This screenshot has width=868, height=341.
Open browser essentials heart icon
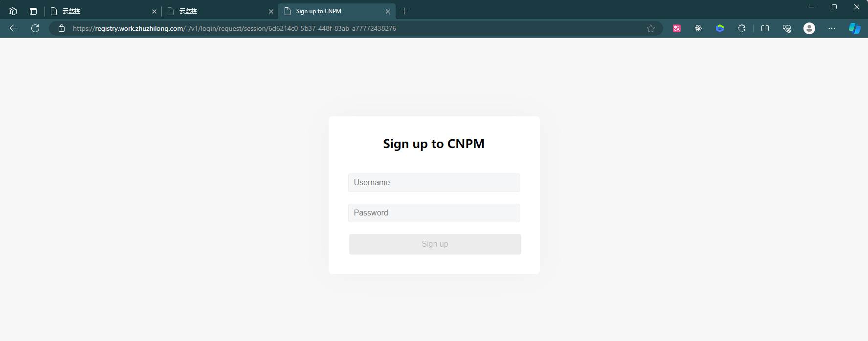pyautogui.click(x=787, y=28)
